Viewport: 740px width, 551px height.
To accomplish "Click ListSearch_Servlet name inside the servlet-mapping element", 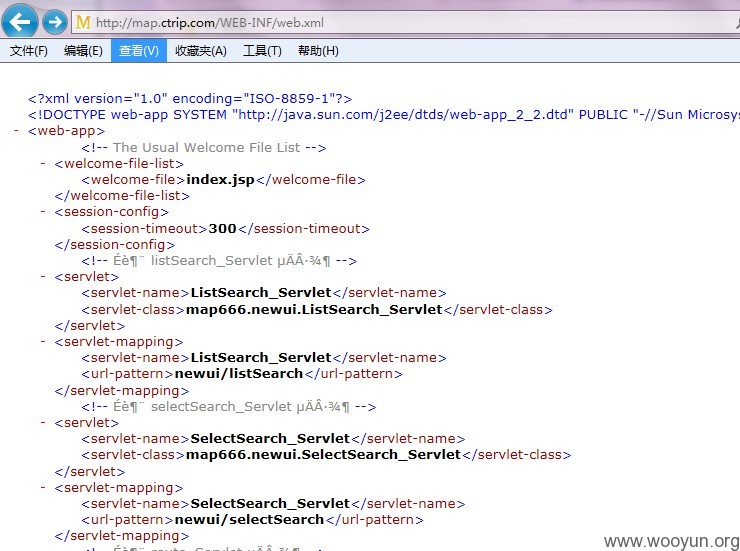I will [x=261, y=358].
